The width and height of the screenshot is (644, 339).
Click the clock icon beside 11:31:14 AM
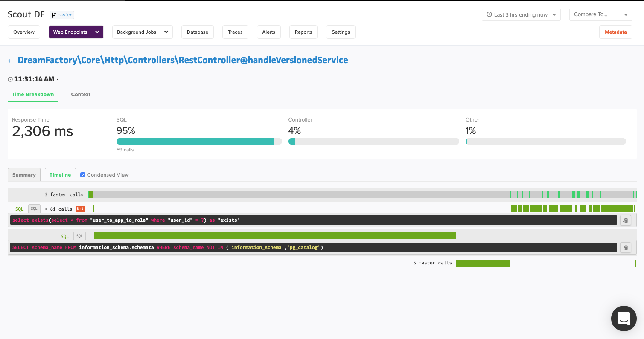click(x=10, y=79)
